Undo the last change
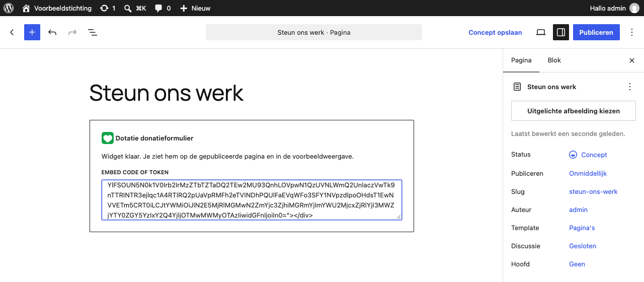 tap(52, 32)
